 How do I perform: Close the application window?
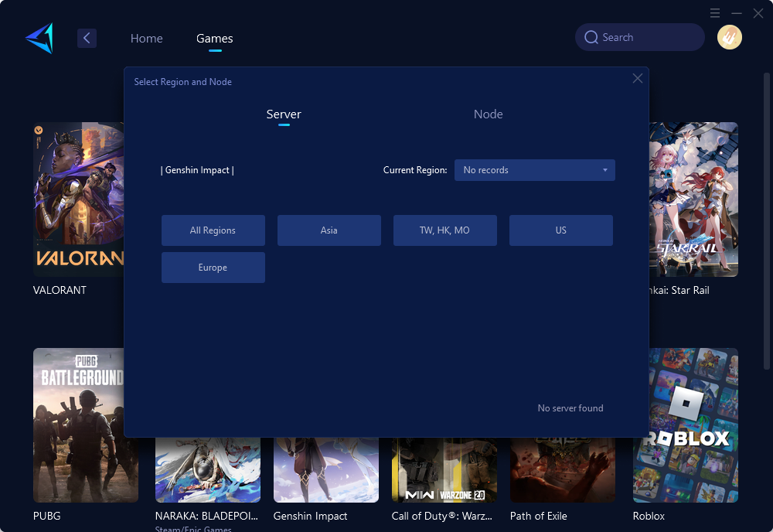click(x=758, y=13)
